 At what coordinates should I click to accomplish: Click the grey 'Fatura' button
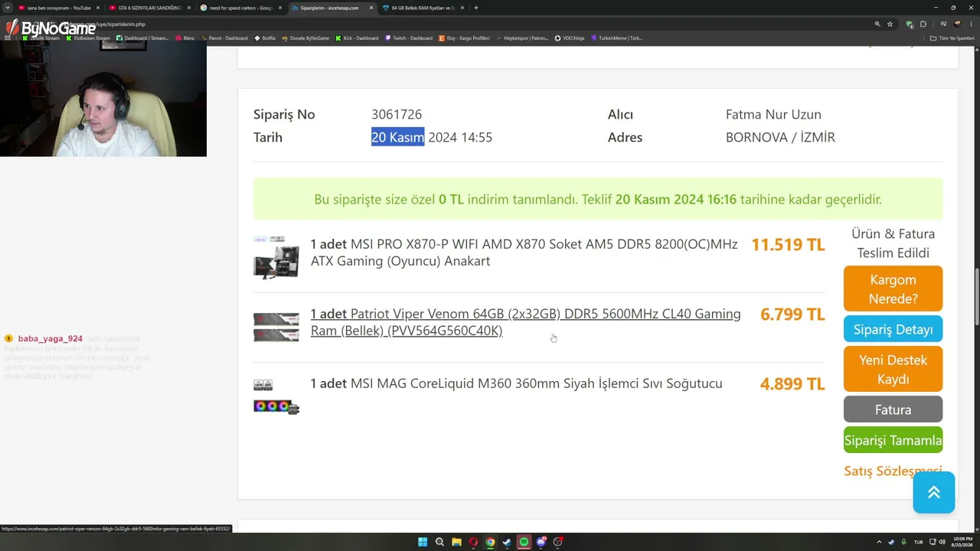(x=893, y=409)
